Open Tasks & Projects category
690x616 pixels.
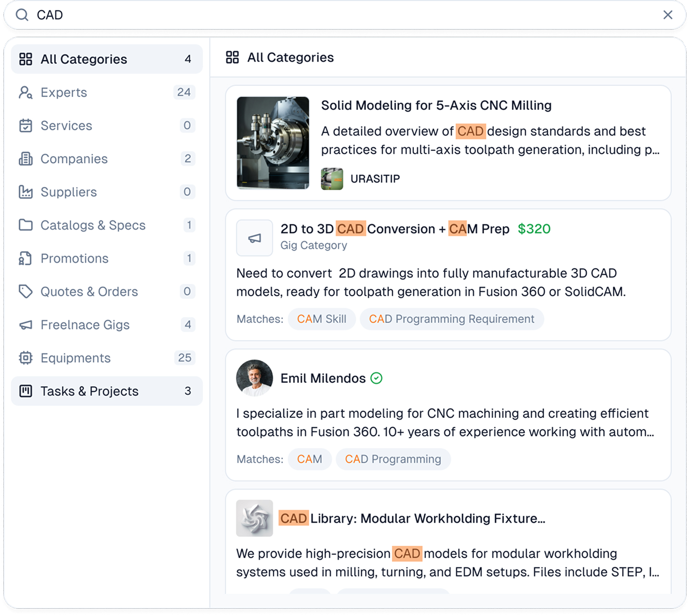tap(107, 391)
